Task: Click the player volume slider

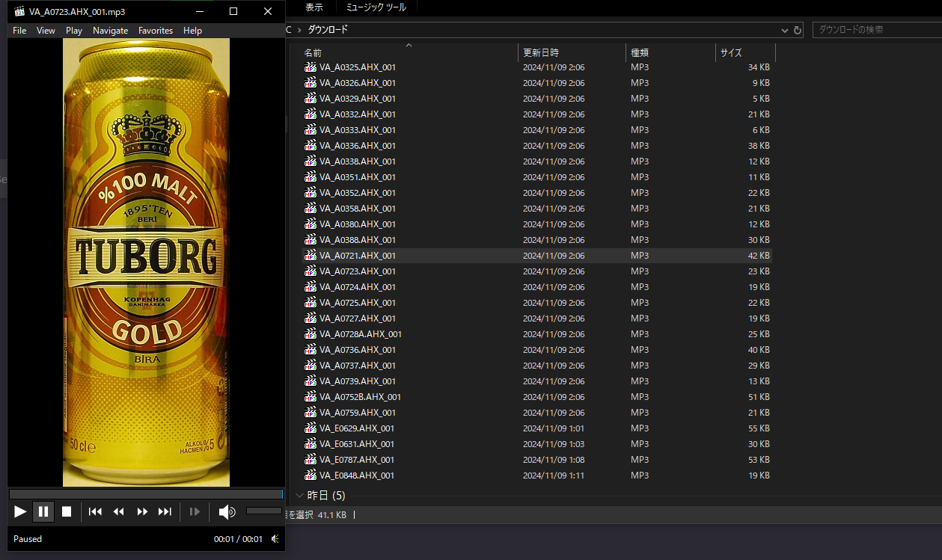Action: 263,511
